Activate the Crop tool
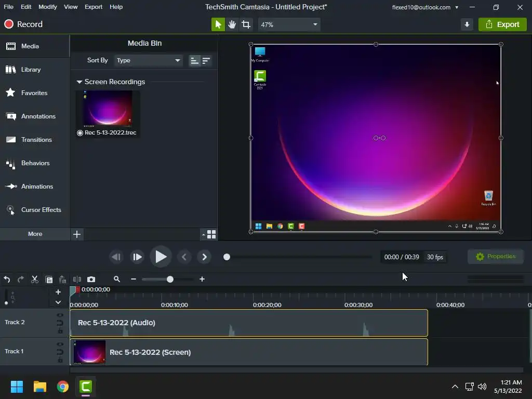Image resolution: width=532 pixels, height=399 pixels. tap(246, 24)
